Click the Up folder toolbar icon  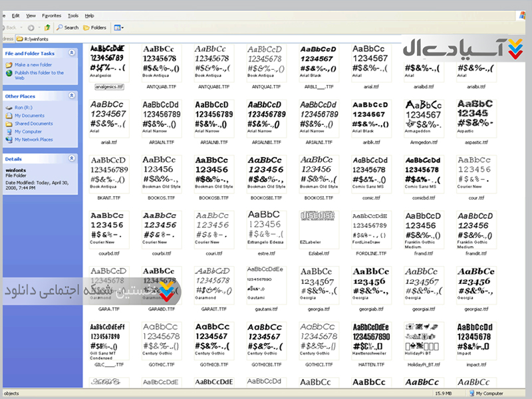47,27
